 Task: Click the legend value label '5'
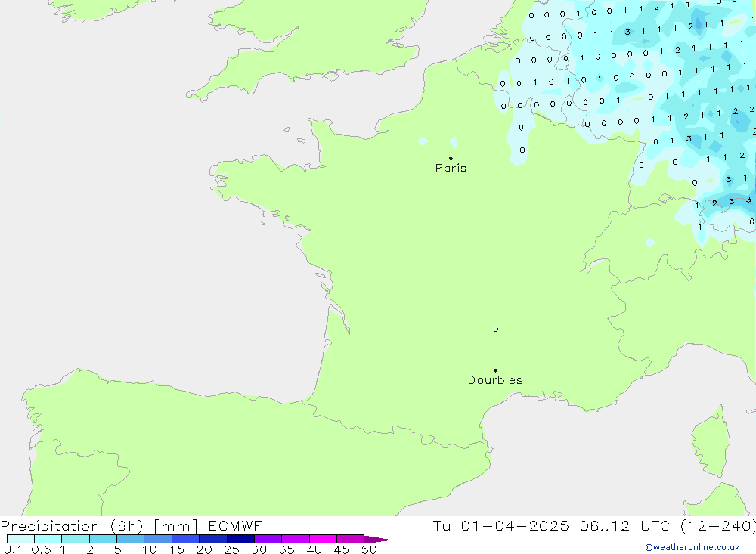118,549
